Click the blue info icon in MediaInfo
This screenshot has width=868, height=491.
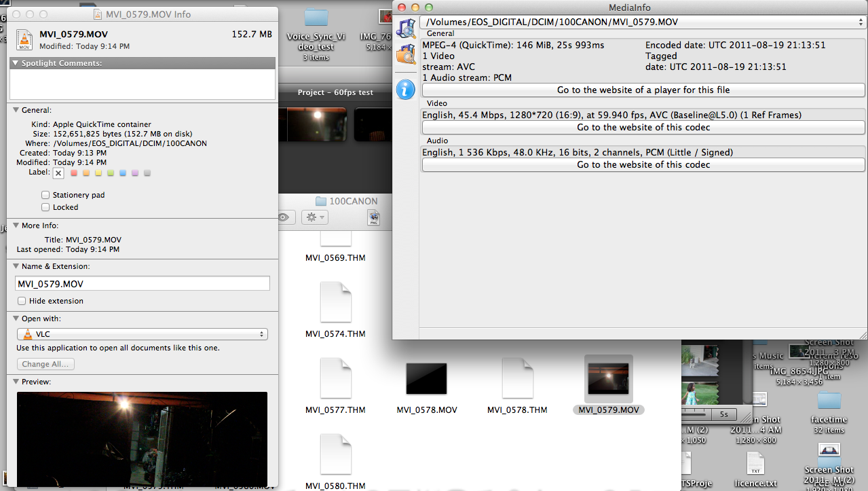click(406, 89)
